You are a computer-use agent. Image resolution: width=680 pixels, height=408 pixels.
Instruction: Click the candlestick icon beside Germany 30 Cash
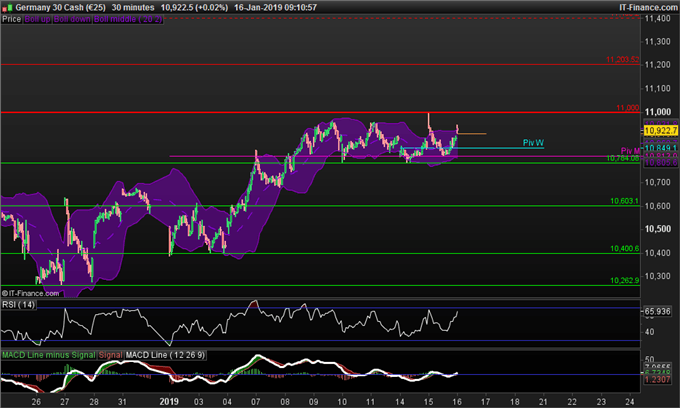(7, 8)
